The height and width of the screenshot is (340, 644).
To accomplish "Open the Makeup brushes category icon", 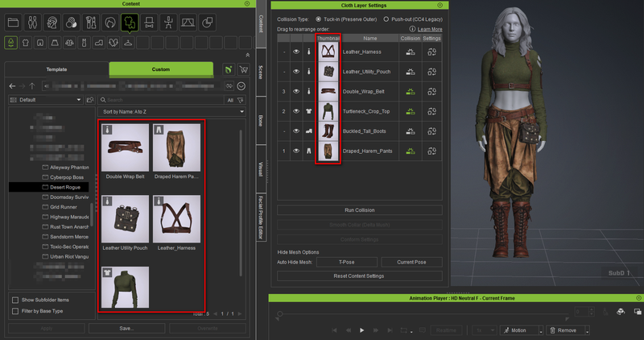I will click(x=91, y=23).
